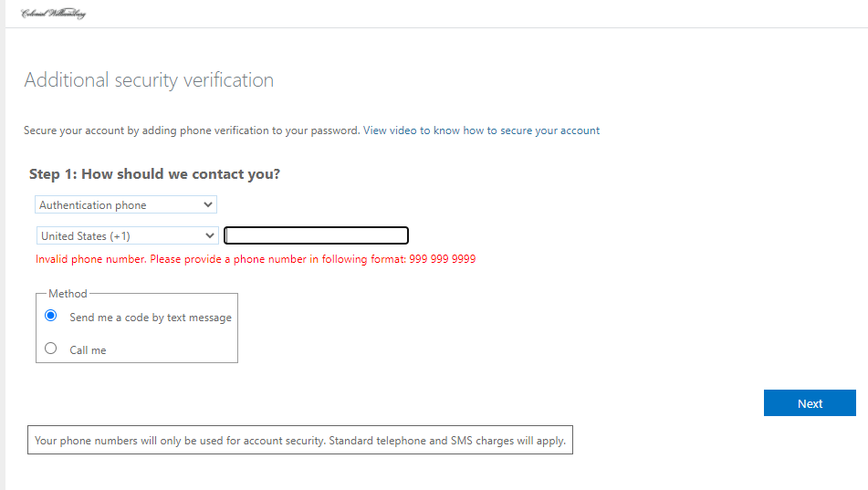
Task: Click the "Secure your account by adding phone verification" text
Action: (x=192, y=130)
